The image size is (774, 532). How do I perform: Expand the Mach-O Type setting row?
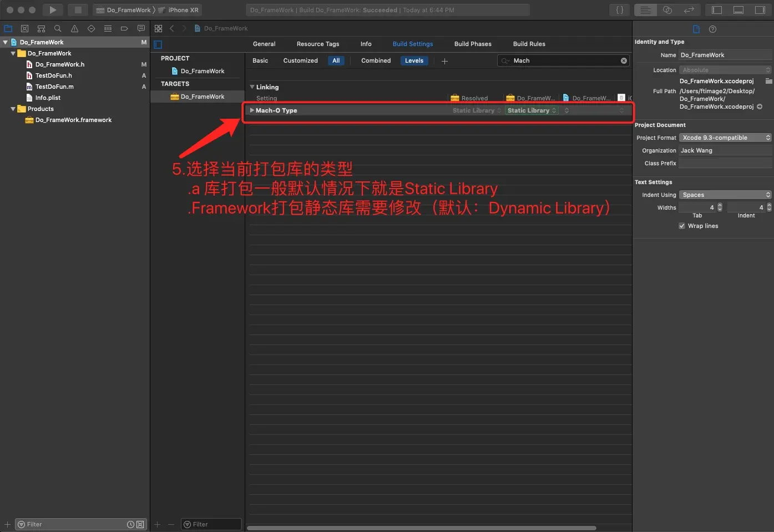tap(252, 110)
